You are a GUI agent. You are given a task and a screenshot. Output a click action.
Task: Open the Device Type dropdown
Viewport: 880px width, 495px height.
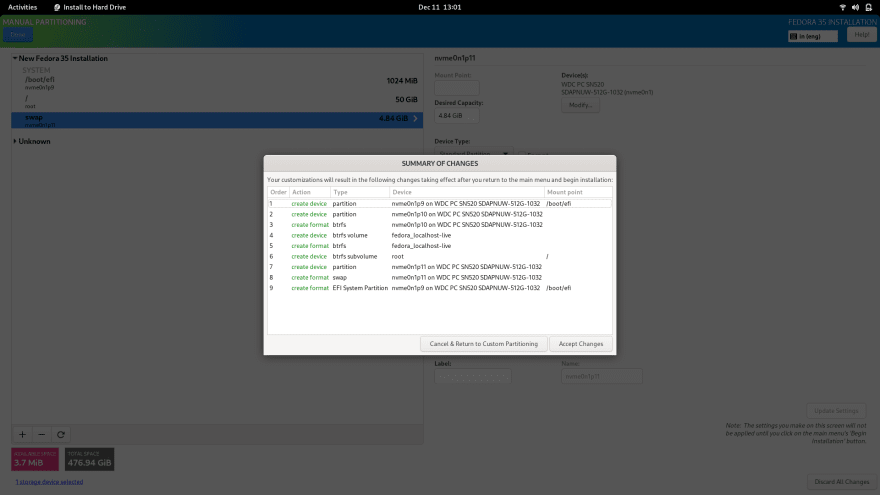click(x=473, y=153)
